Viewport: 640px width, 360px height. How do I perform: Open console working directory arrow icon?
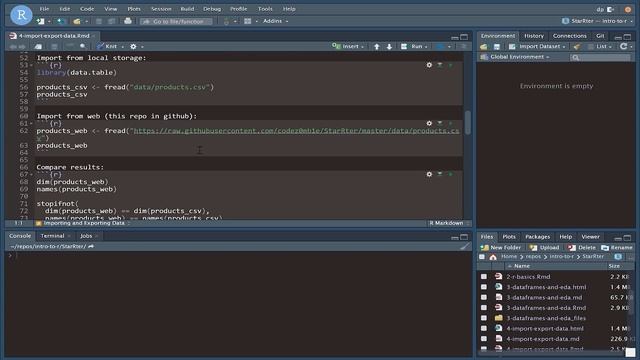pyautogui.click(x=91, y=246)
